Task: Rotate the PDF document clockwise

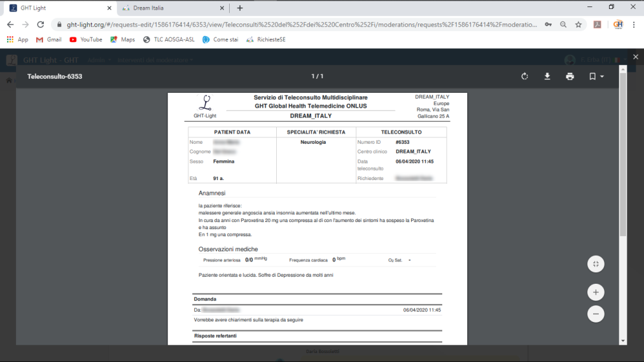Action: click(x=524, y=76)
